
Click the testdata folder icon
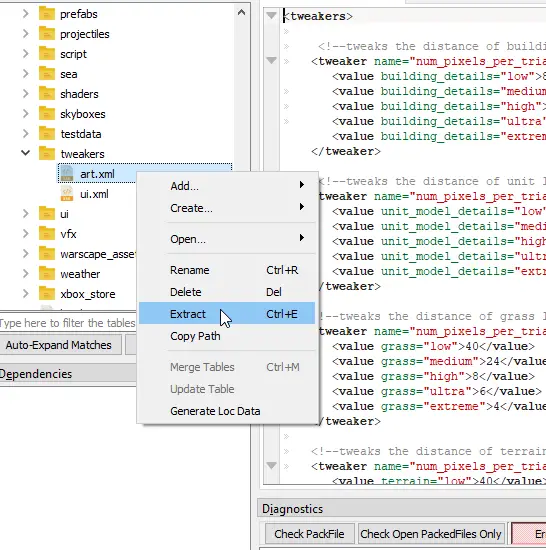coord(47,134)
